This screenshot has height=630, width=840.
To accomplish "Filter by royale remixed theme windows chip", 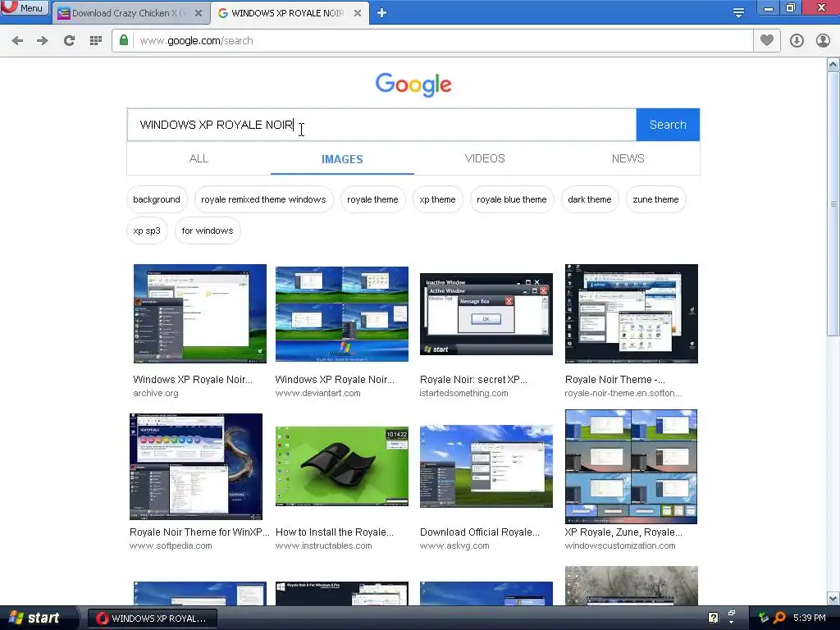I will [263, 199].
